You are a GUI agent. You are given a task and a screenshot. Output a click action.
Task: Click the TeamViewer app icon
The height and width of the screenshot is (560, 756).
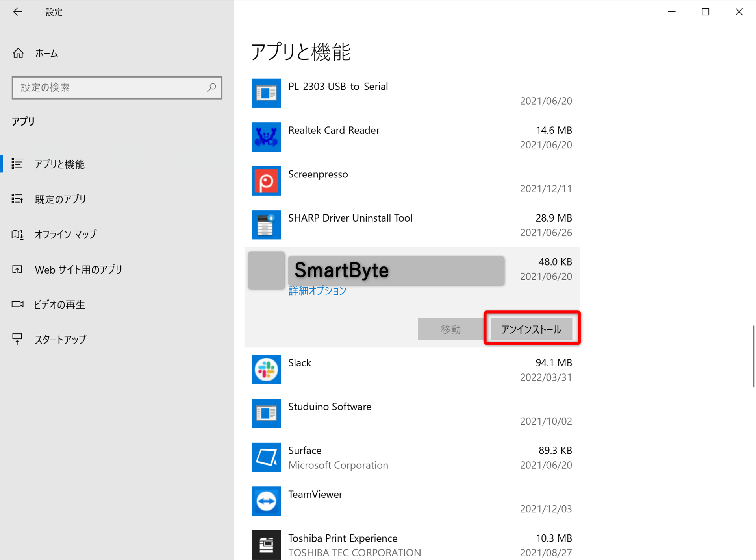266,501
